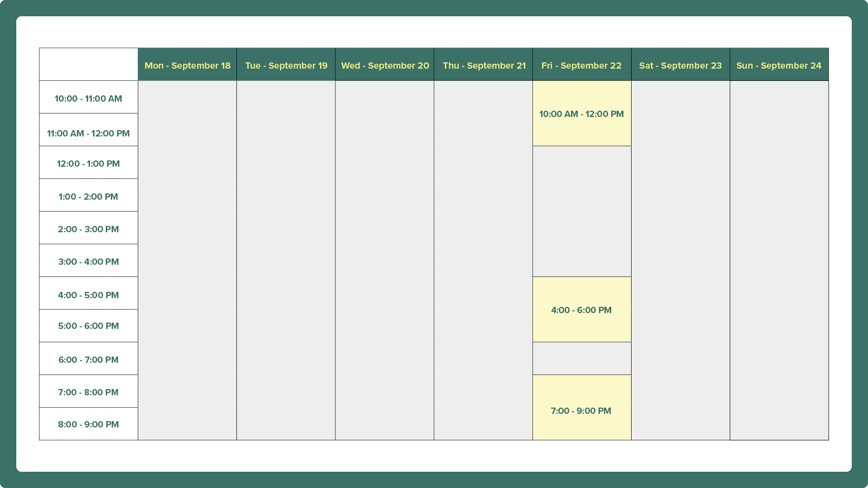The height and width of the screenshot is (488, 868).
Task: Select the 1:00 - 2:00 PM row label
Action: [x=89, y=196]
